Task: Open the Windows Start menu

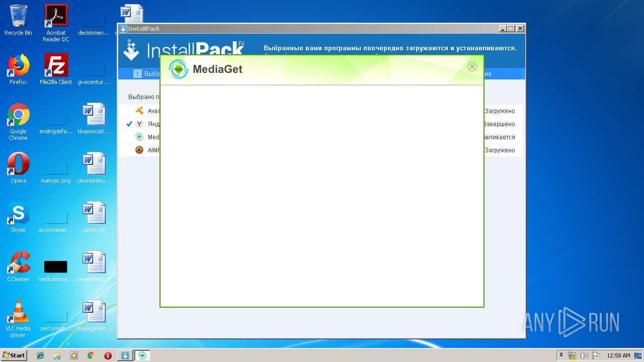Action: [x=14, y=355]
